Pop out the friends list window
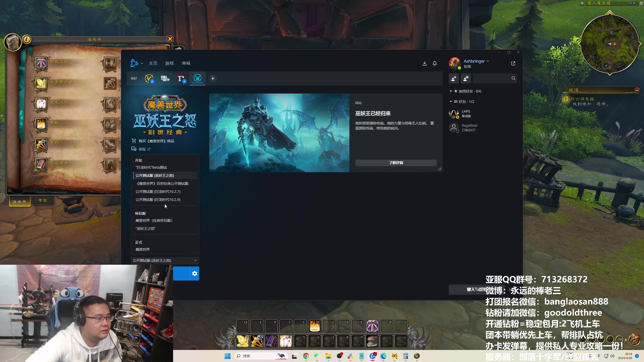This screenshot has height=362, width=644. (513, 63)
